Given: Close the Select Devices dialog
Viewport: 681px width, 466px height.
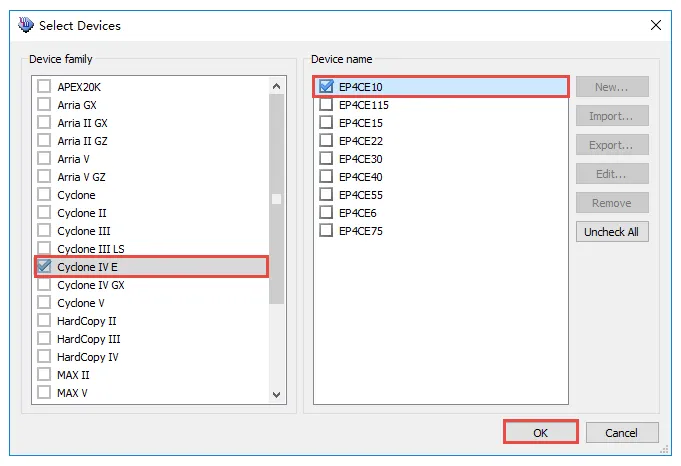Looking at the screenshot, I should (x=656, y=25).
